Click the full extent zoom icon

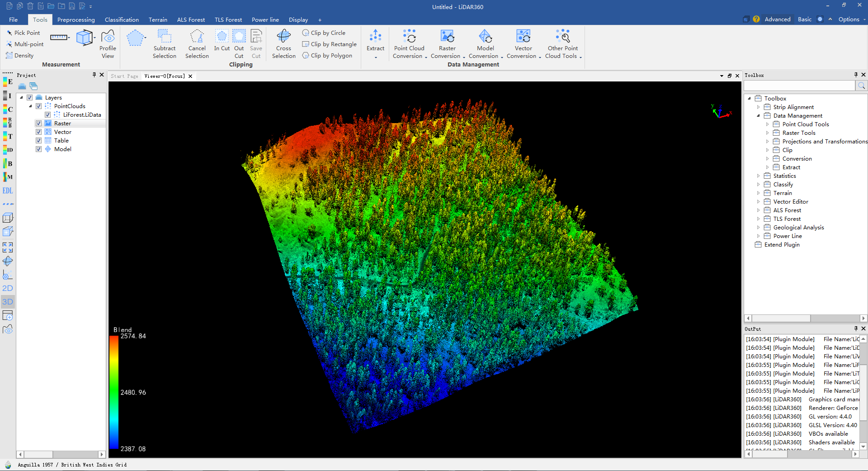pyautogui.click(x=8, y=247)
